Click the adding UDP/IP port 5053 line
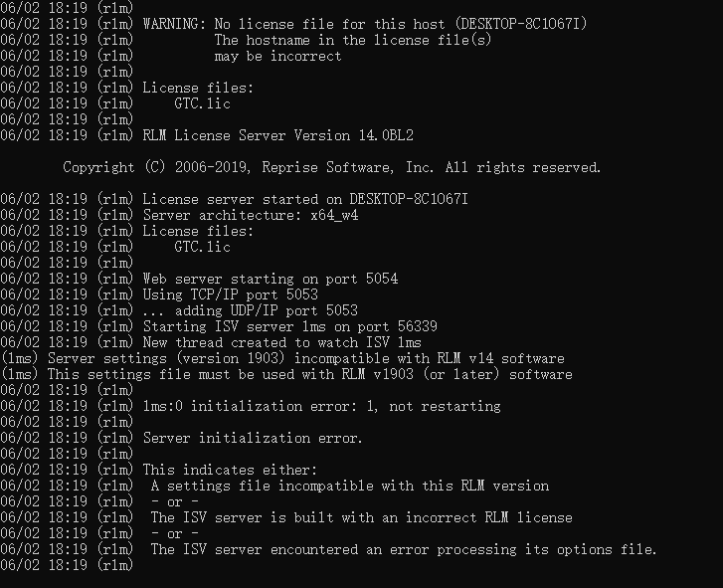 coord(179,310)
